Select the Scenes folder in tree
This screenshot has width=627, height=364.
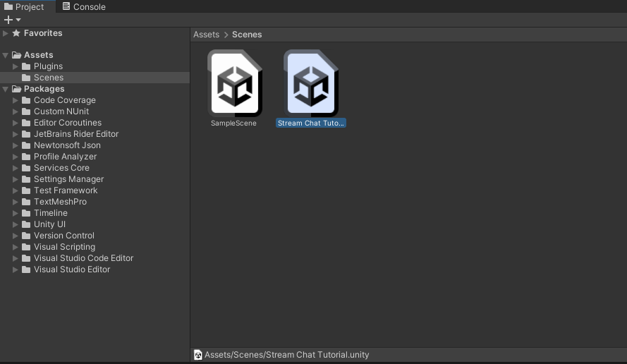(95, 78)
